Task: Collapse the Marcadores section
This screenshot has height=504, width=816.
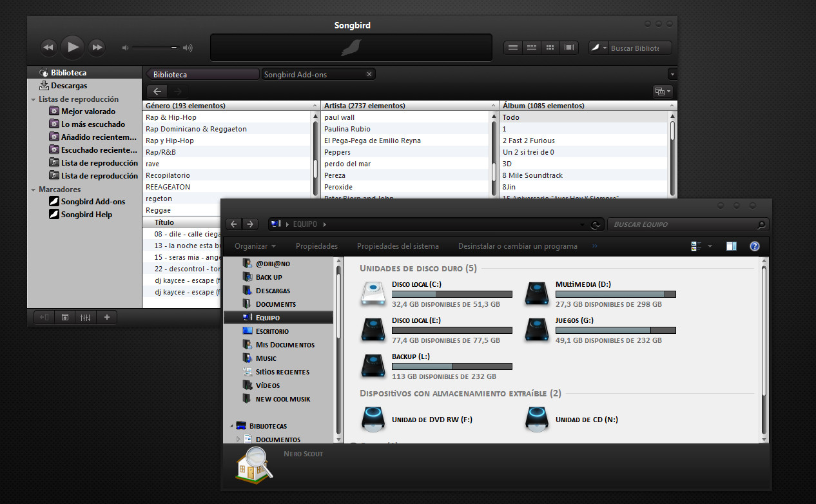Action: 34,189
